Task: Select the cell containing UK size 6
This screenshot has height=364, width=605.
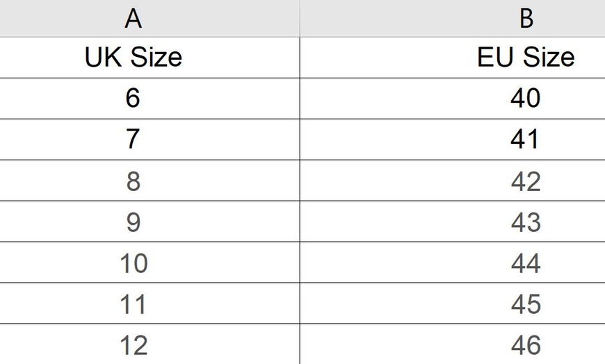Action: [x=133, y=98]
